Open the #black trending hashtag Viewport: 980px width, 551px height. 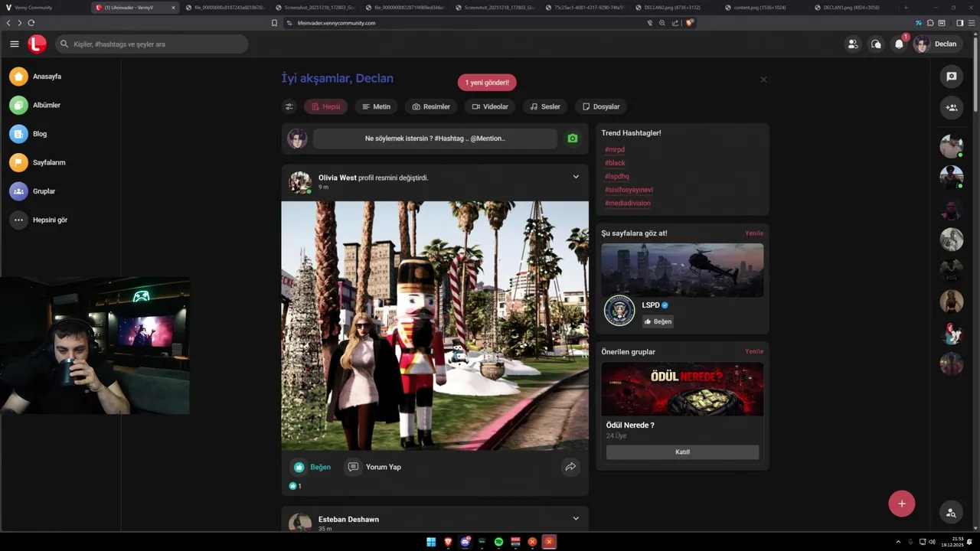tap(615, 163)
